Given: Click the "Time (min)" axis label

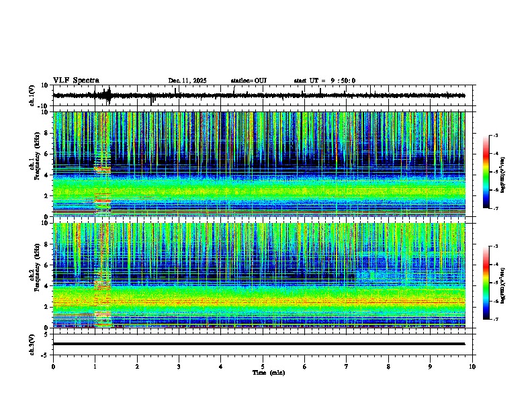Looking at the screenshot, I should 269,373.
